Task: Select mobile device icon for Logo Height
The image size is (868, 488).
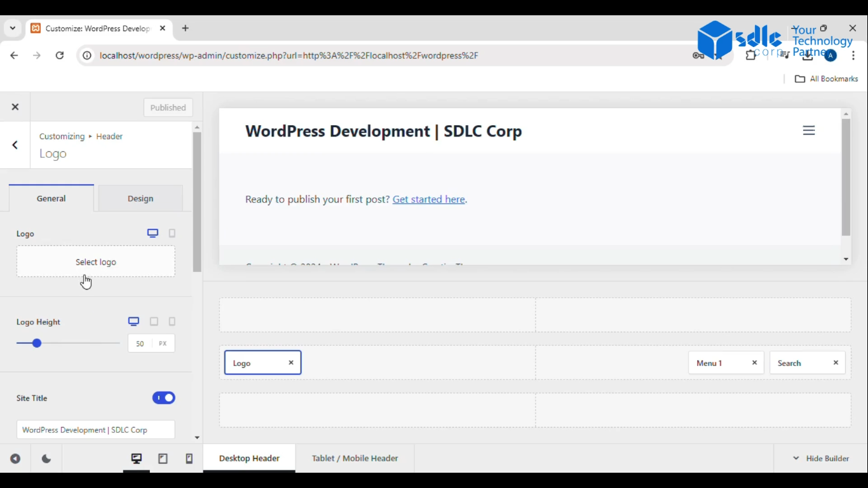Action: coord(172,322)
